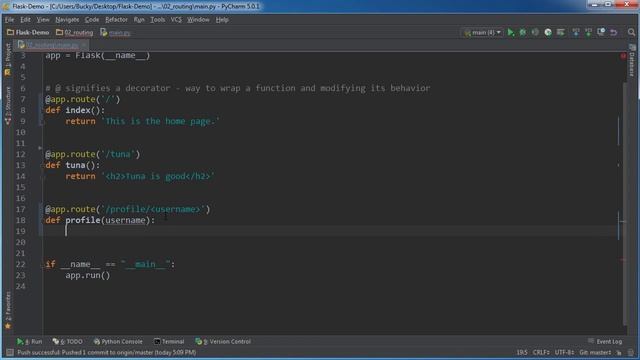Viewport: 640px width, 360px height.
Task: Open the TODO tool window
Action: [68, 341]
